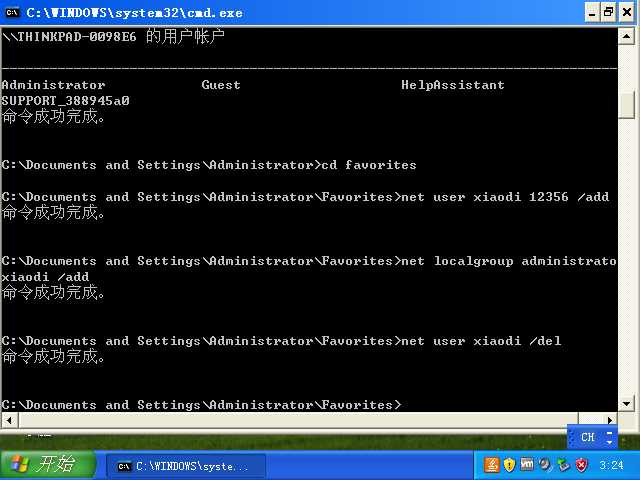Screen dimensions: 640x480
Task: Minimize the language bar with its small button
Action: coord(609,433)
